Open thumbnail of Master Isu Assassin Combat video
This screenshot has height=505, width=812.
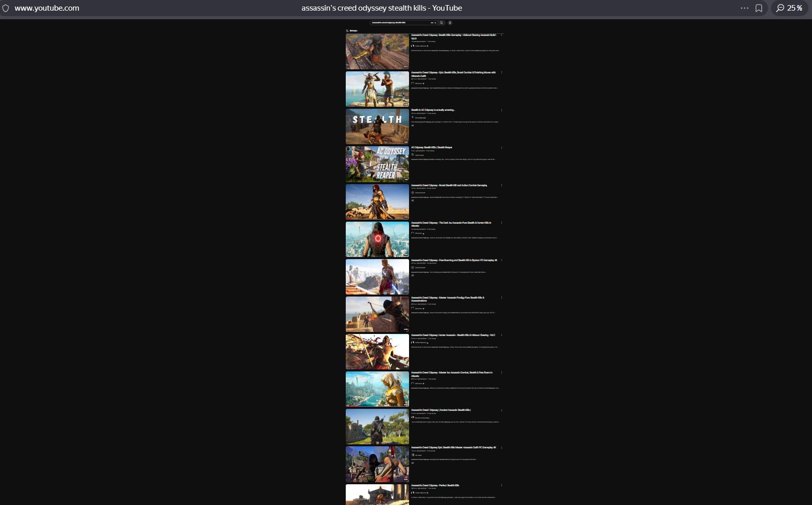377,389
